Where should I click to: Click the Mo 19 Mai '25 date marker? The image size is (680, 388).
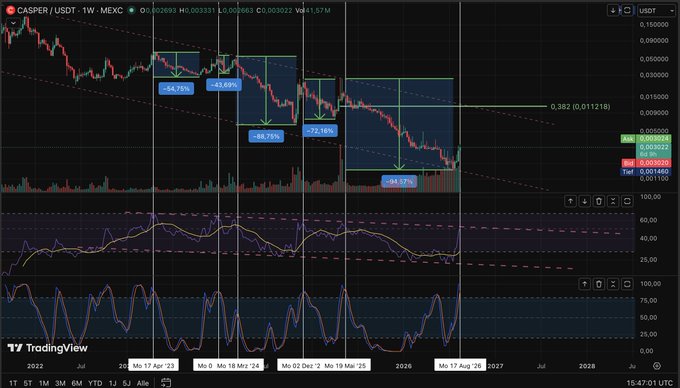click(346, 365)
